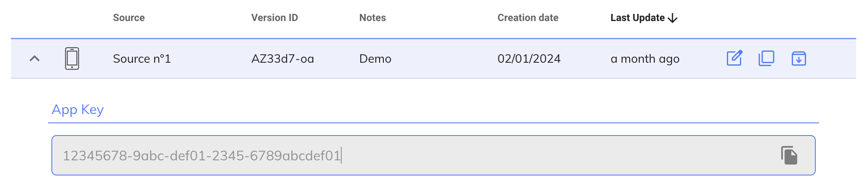Click the creation date 02/01/2024
Viewport: 868px width, 186px height.
[529, 58]
